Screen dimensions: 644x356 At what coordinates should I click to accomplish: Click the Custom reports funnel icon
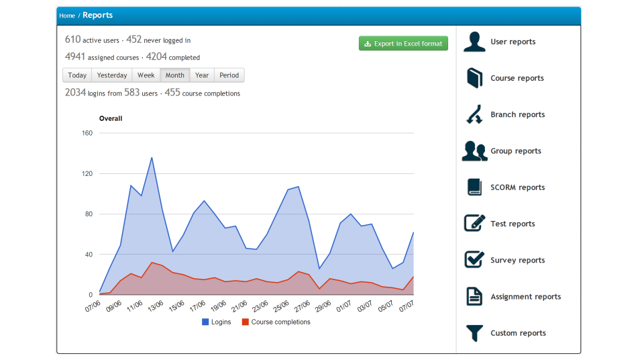(x=474, y=333)
